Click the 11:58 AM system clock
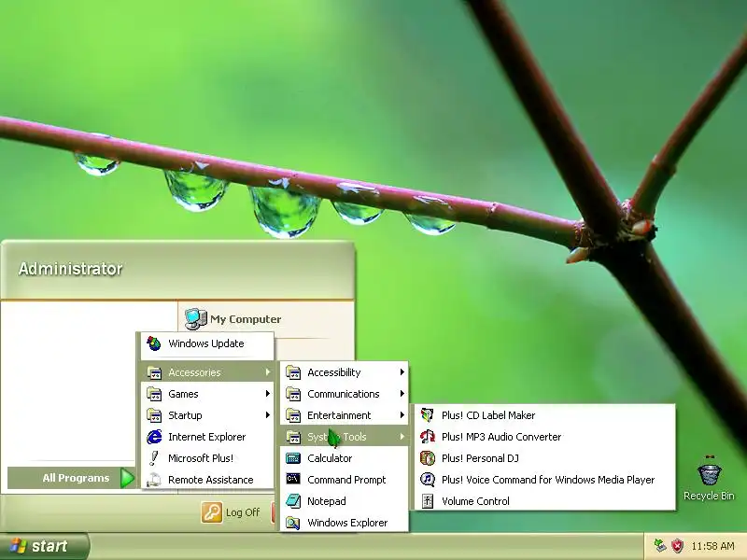747x560 pixels. 712,546
